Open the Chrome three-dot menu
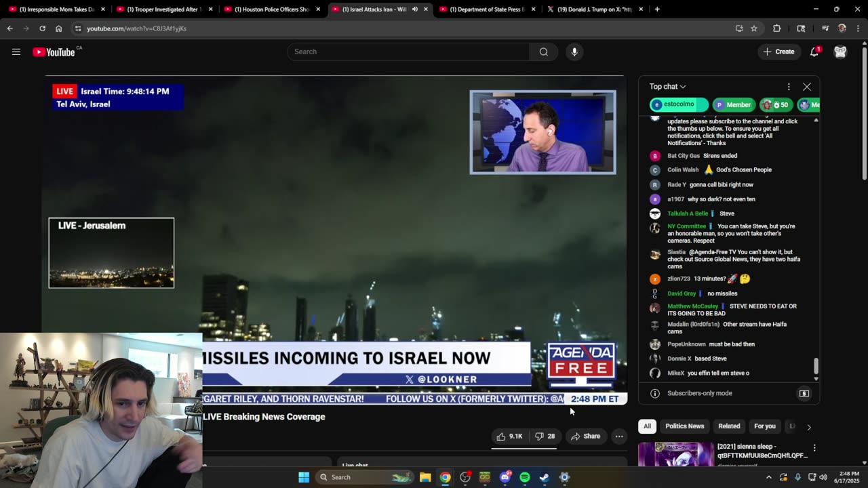Viewport: 868px width, 488px height. [859, 28]
